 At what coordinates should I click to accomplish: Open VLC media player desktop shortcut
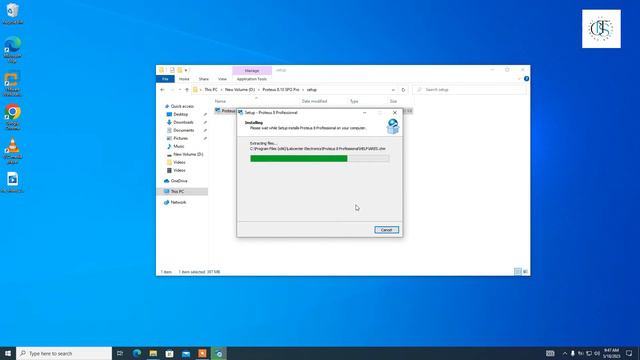(x=13, y=151)
